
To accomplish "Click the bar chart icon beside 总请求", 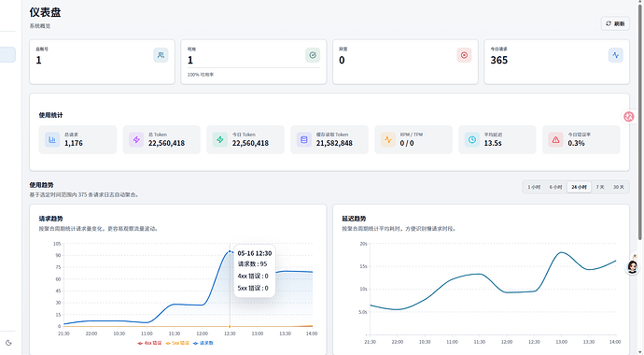I will click(52, 140).
